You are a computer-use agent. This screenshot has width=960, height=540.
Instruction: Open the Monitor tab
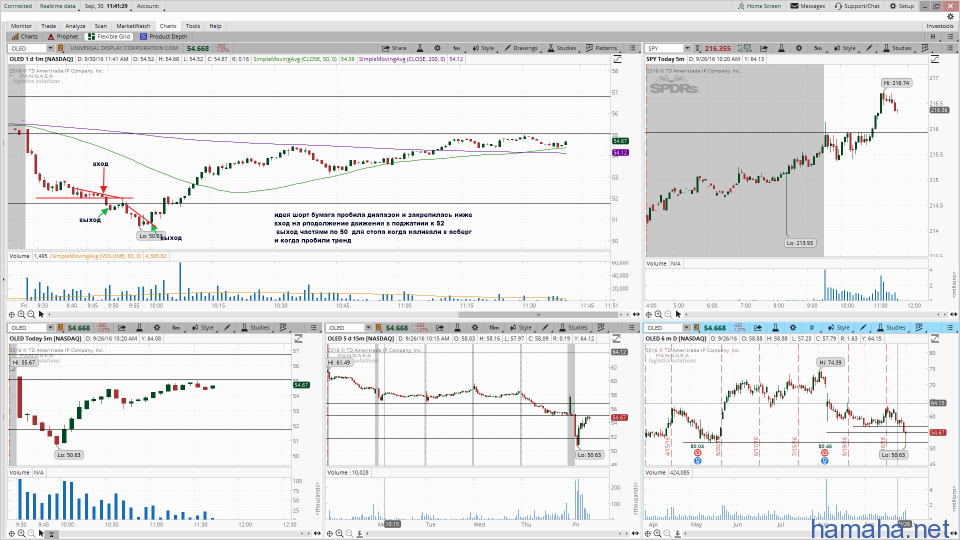pyautogui.click(x=21, y=26)
